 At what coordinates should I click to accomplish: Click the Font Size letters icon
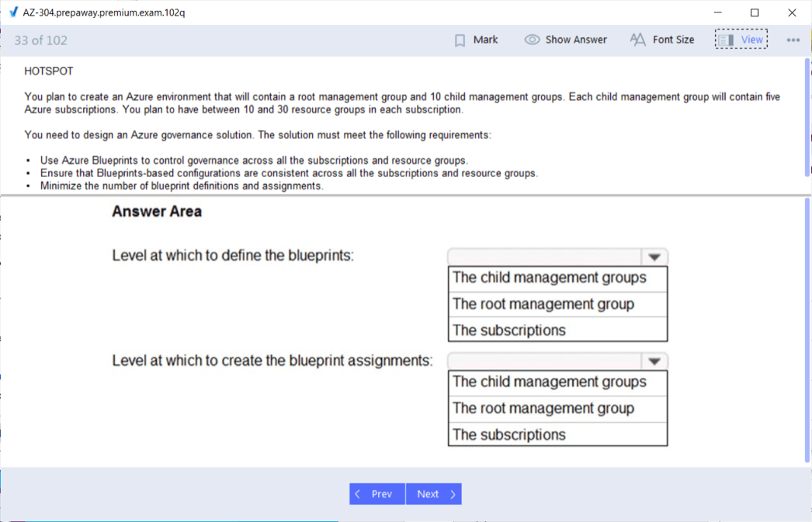[x=637, y=40]
